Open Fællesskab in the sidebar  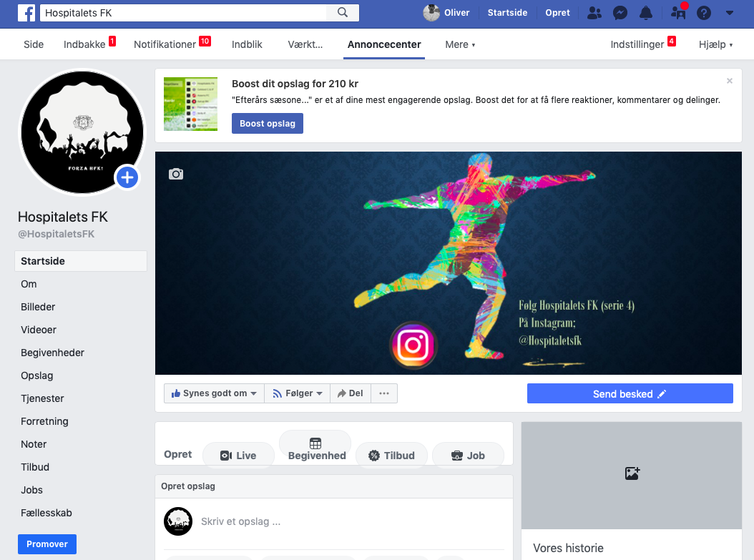(46, 513)
